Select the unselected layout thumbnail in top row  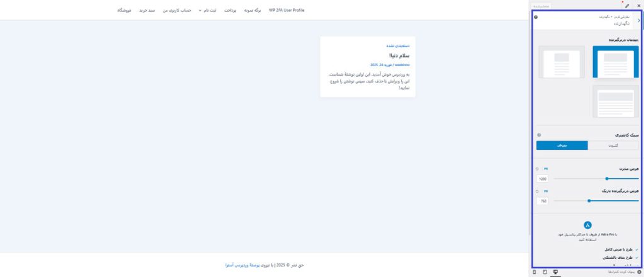(562, 62)
